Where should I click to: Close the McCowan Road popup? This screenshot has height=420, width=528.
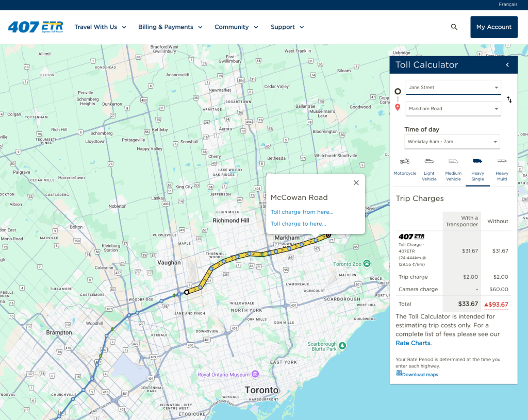356,183
